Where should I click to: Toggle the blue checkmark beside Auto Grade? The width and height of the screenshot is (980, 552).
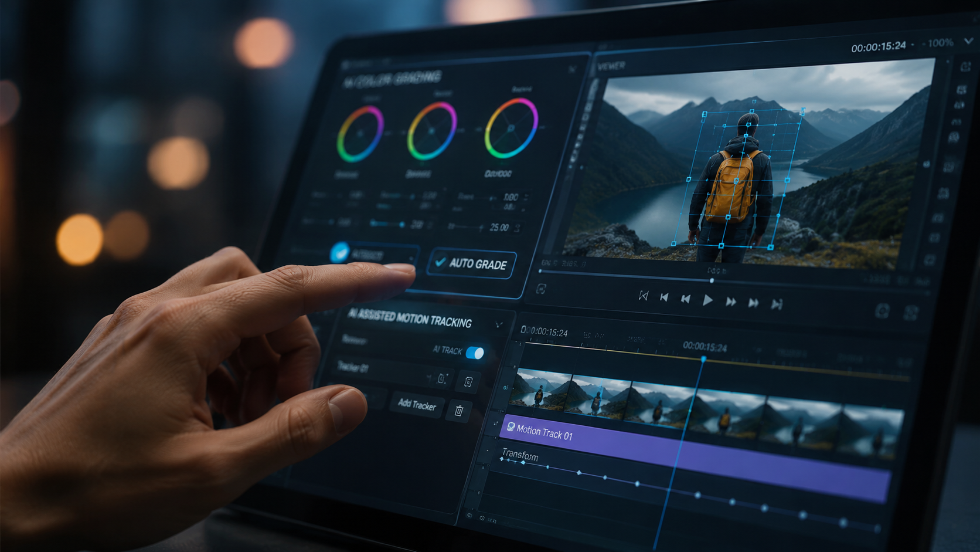[340, 252]
